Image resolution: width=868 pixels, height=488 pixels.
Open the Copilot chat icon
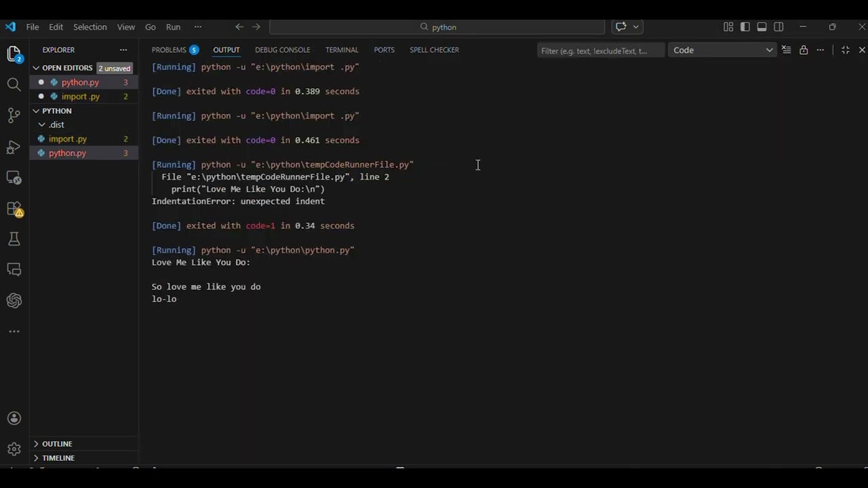click(620, 27)
